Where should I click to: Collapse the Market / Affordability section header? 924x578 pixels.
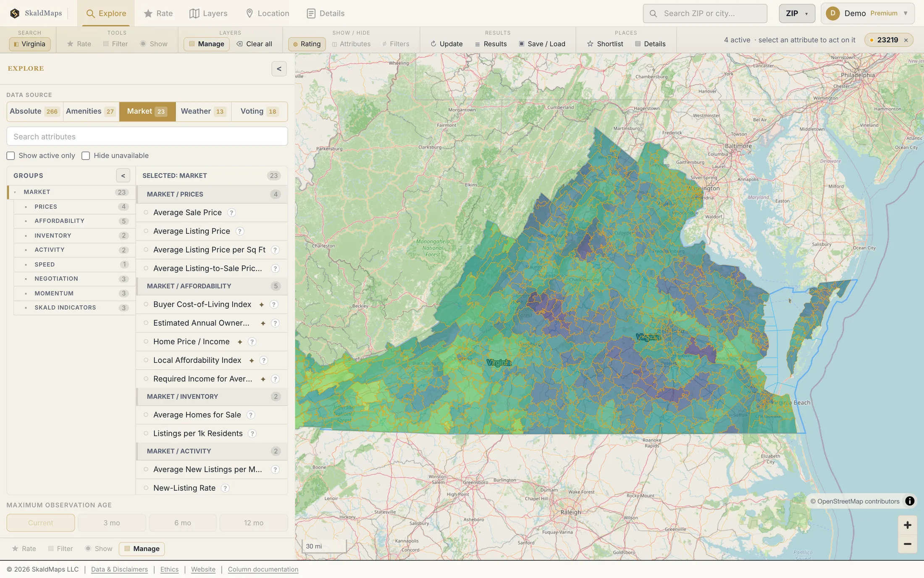(212, 286)
